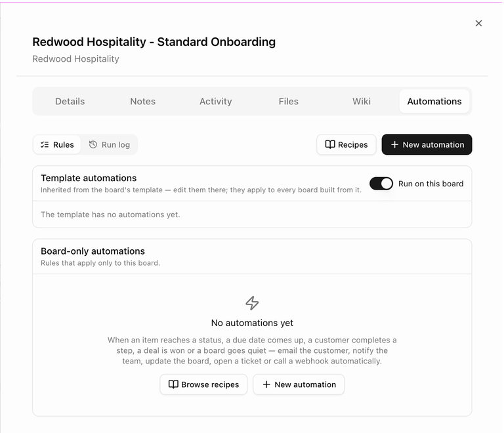Image resolution: width=504 pixels, height=433 pixels.
Task: Click the book icon in Browse recipes
Action: click(173, 384)
